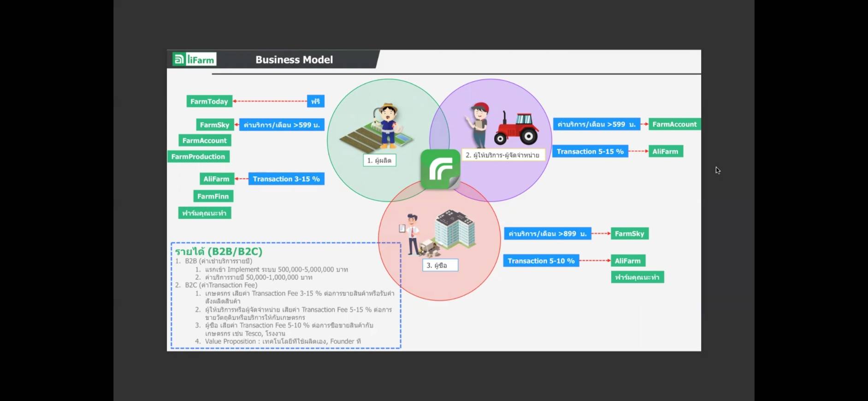Click the FarmProduction label

pos(198,156)
